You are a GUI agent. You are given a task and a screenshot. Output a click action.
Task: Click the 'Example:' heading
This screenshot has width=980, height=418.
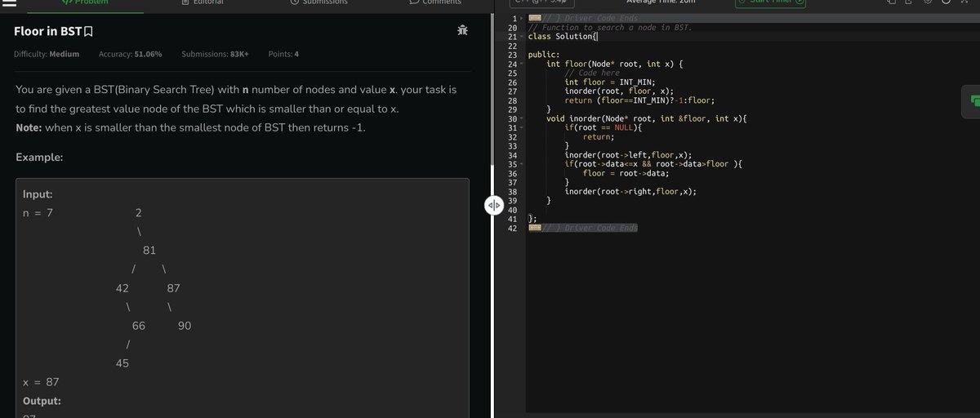40,157
